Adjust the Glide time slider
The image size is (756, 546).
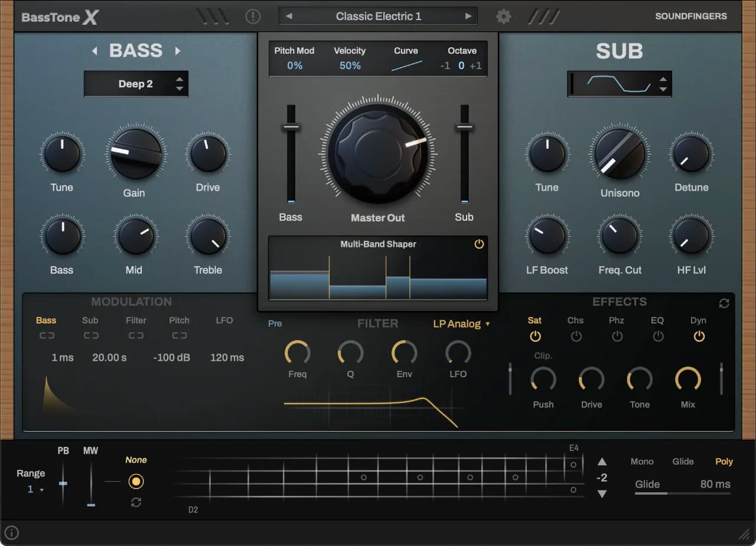(683, 493)
